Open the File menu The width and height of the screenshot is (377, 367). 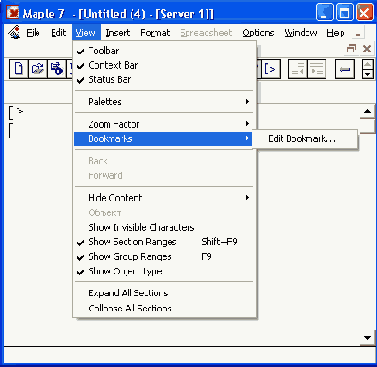[x=33, y=33]
